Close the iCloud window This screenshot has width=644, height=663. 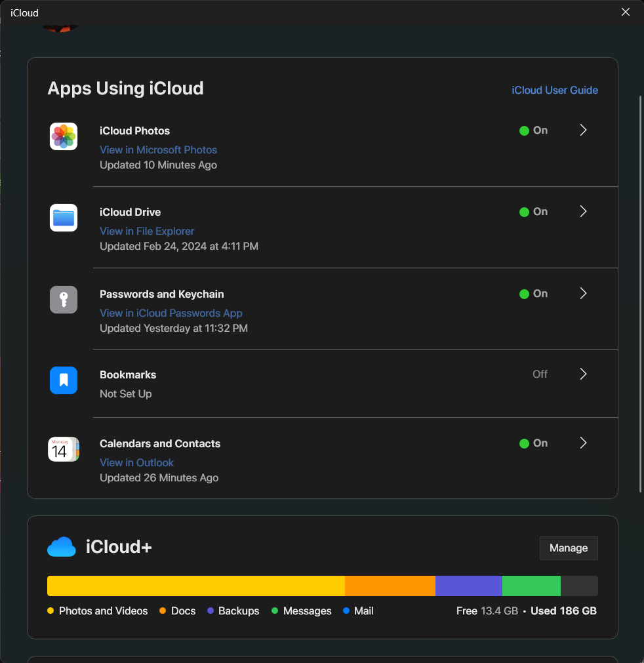coord(626,12)
